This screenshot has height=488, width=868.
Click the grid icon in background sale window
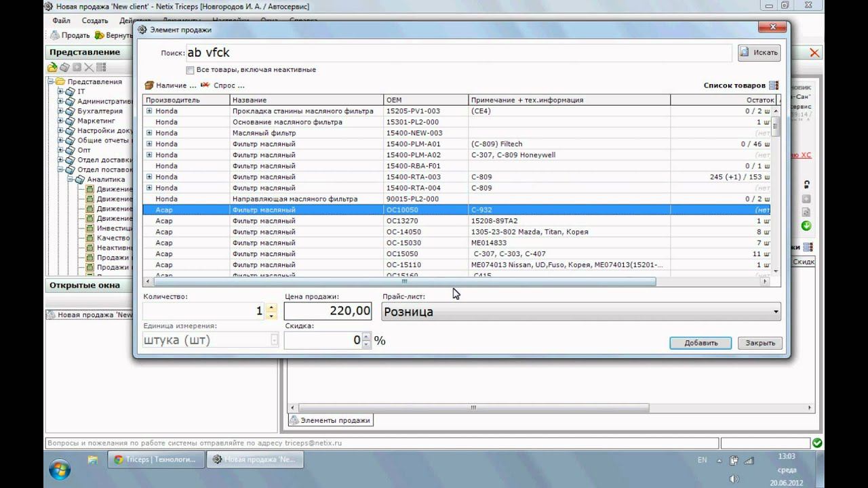point(808,247)
